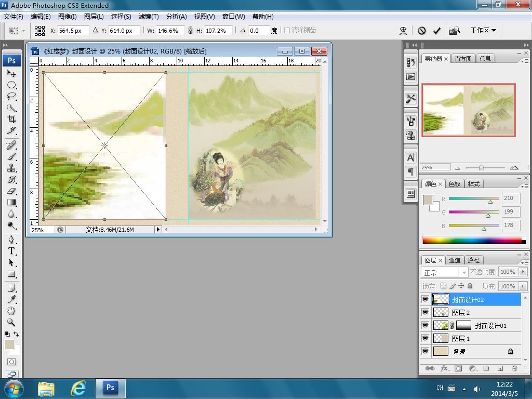This screenshot has height=399, width=532.
Task: Delete layer trash button
Action: coord(514,368)
